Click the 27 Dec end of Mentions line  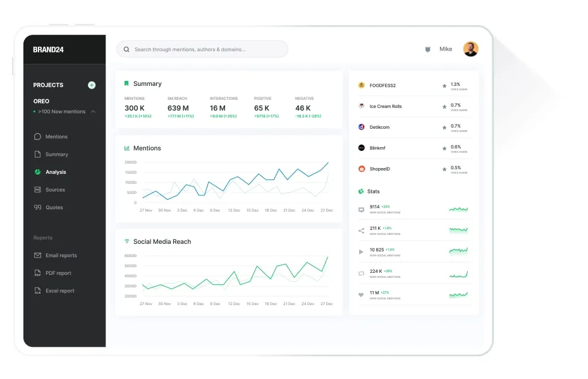[328, 162]
